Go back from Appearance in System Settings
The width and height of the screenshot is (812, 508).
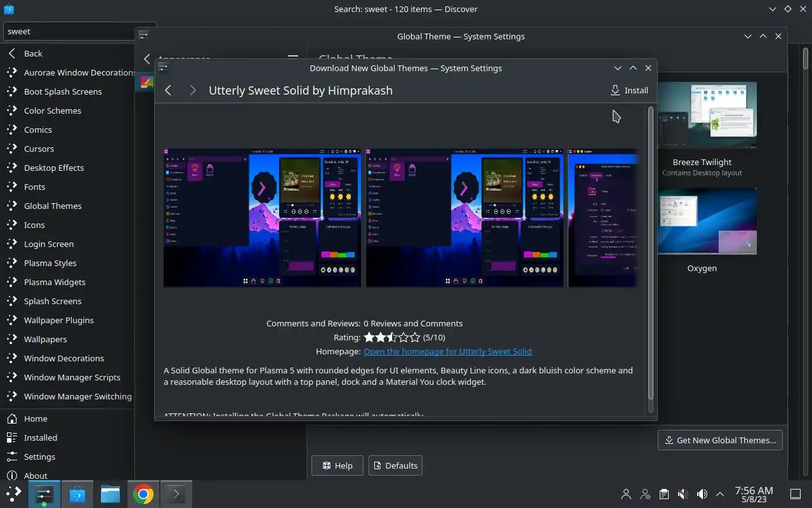click(147, 59)
